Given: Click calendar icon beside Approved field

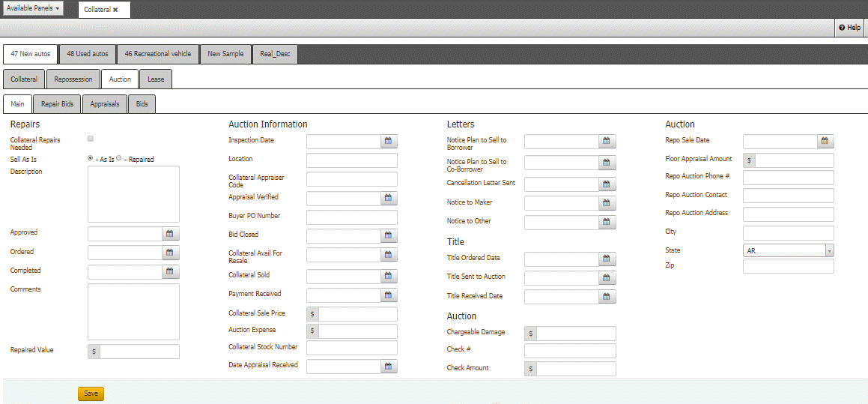Looking at the screenshot, I should (x=170, y=234).
